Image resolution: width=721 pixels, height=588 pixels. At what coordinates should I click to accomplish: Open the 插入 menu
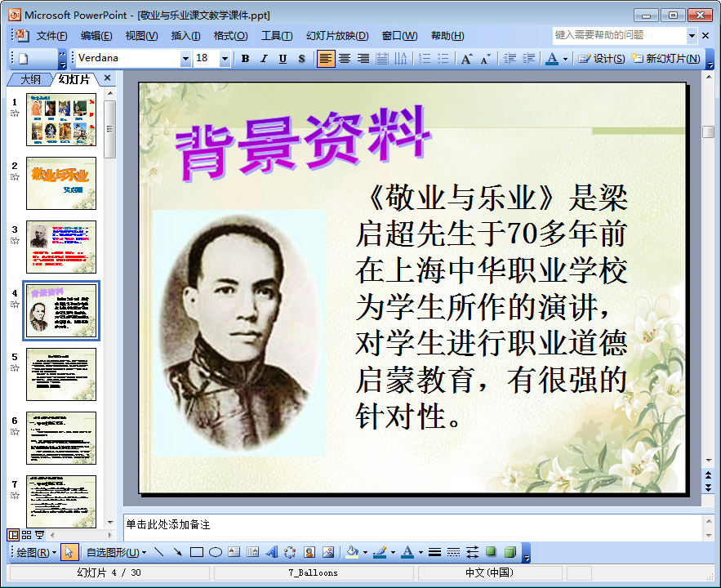(x=186, y=35)
